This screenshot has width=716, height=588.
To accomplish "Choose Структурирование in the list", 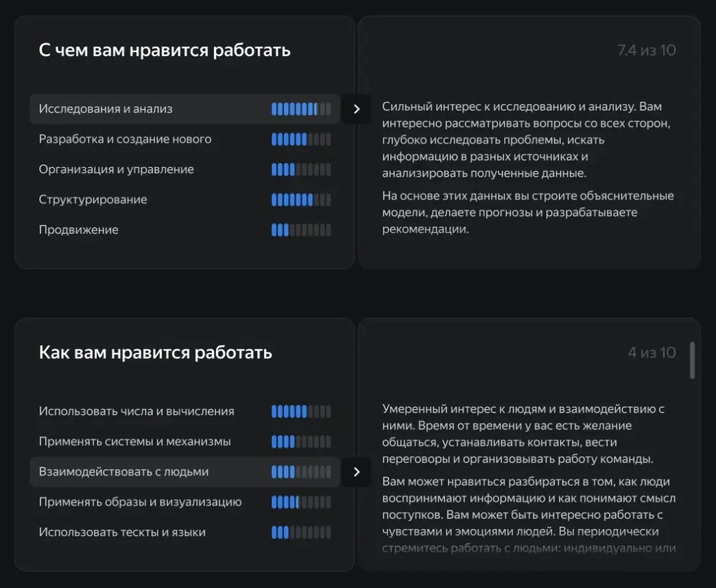I will (x=93, y=199).
